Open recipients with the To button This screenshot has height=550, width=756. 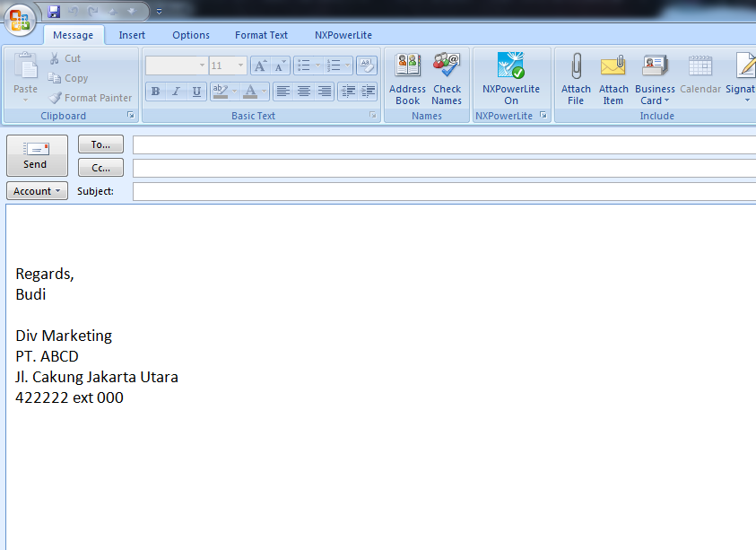click(x=100, y=144)
